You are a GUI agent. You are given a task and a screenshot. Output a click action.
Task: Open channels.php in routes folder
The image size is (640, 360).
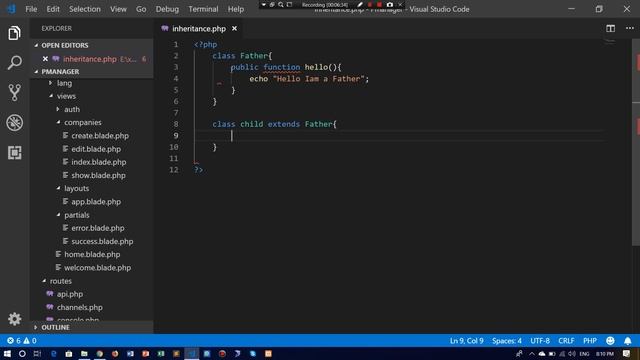click(79, 307)
